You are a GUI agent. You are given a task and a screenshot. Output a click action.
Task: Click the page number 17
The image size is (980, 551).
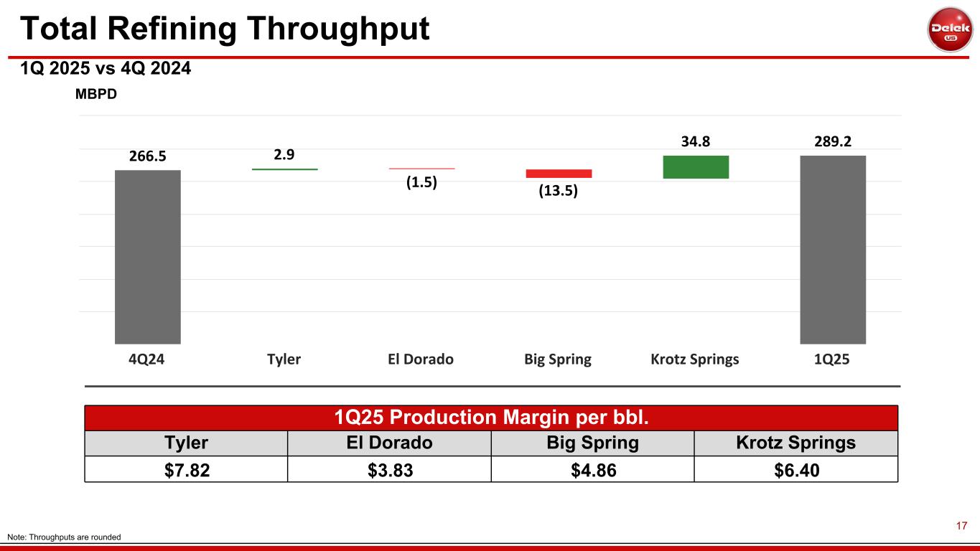point(961,527)
